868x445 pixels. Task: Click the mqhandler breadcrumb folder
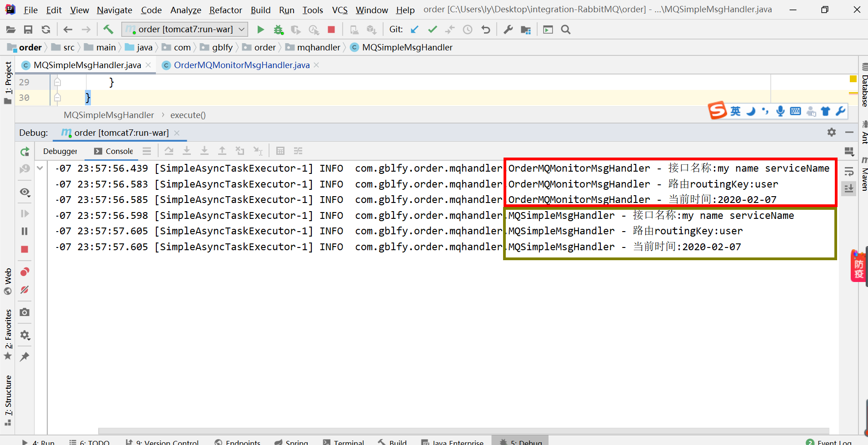point(314,47)
